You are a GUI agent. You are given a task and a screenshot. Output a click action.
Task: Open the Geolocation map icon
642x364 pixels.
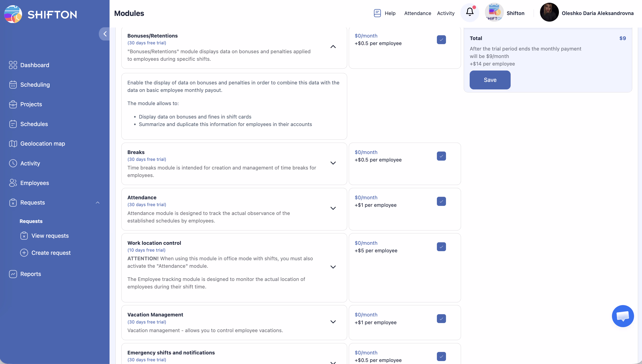point(13,144)
